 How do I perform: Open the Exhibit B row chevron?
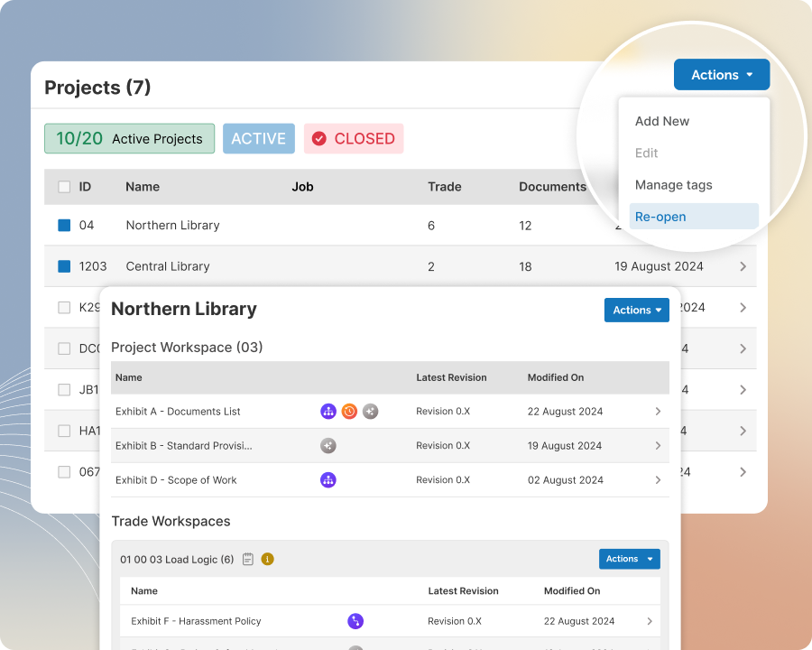pyautogui.click(x=659, y=446)
